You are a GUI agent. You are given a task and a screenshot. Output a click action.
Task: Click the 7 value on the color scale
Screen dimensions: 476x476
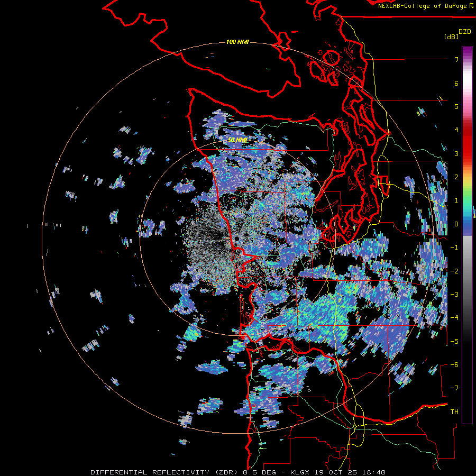tap(456, 59)
